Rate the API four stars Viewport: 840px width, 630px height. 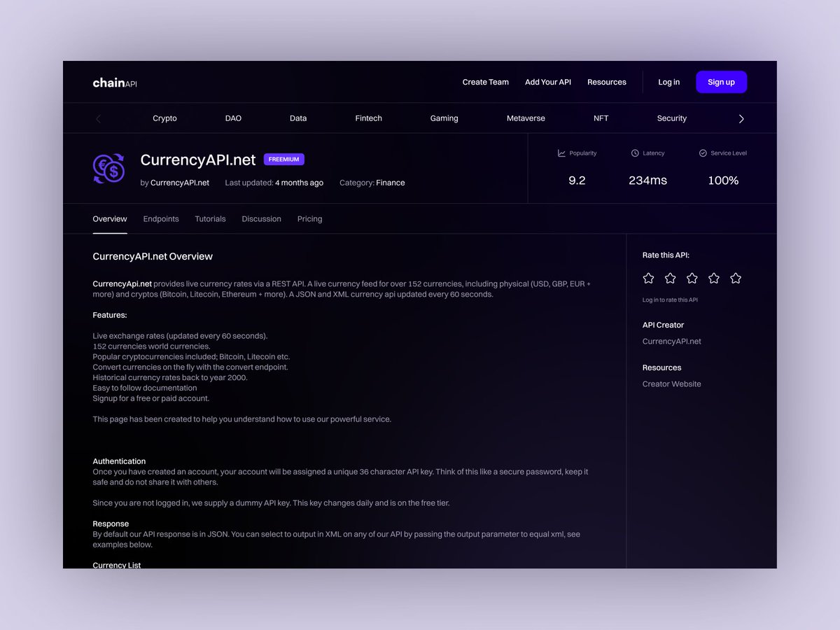click(713, 279)
